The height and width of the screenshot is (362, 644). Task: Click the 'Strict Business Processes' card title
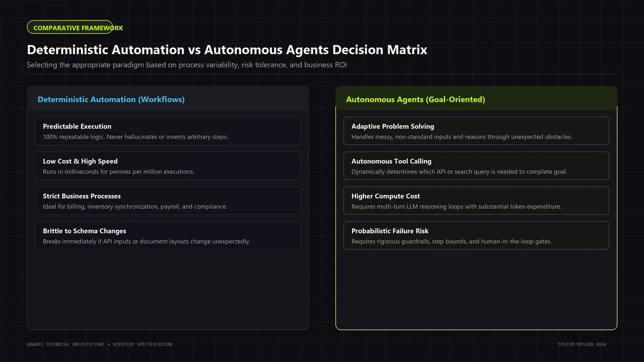(x=82, y=196)
